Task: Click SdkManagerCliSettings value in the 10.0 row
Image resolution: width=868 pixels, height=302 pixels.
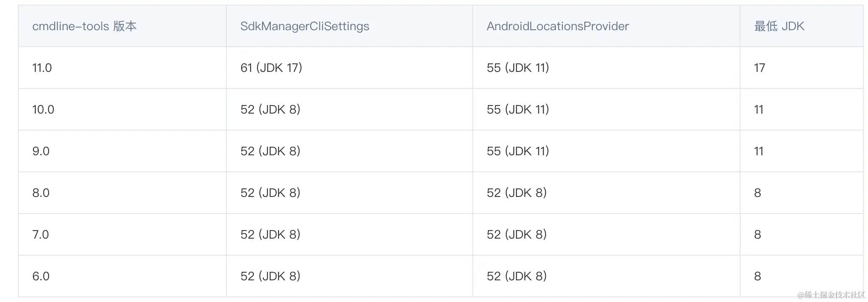Action: (x=270, y=110)
